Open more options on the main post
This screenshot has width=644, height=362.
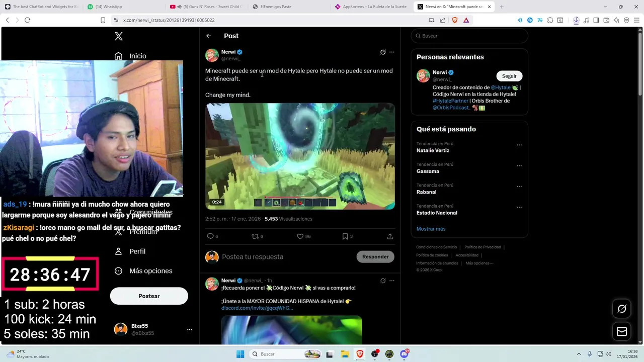(392, 52)
